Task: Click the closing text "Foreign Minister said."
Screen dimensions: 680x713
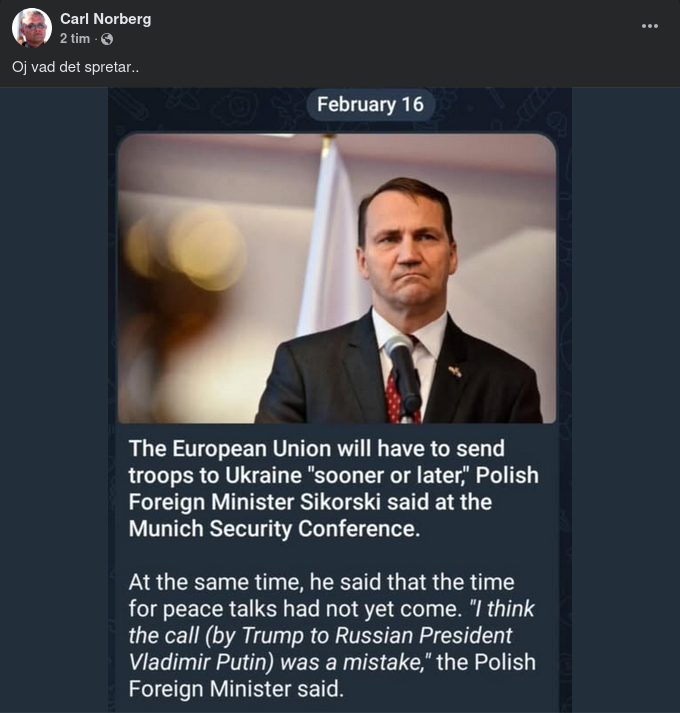Action: coord(235,688)
